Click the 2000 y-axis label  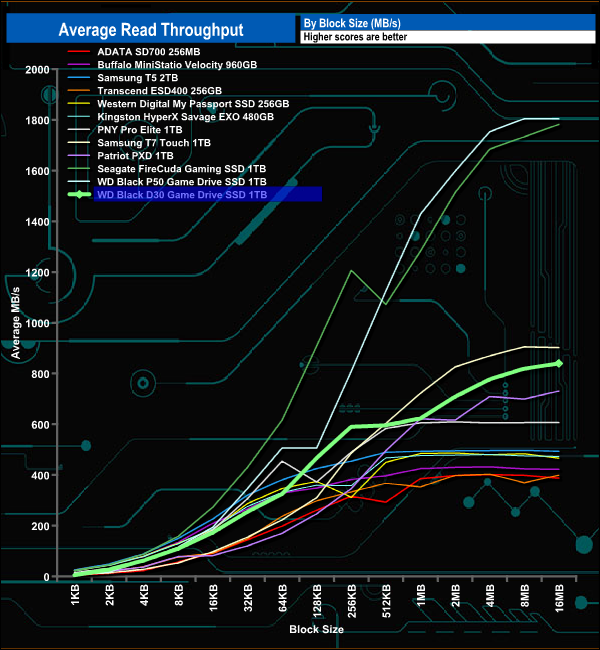[37, 70]
